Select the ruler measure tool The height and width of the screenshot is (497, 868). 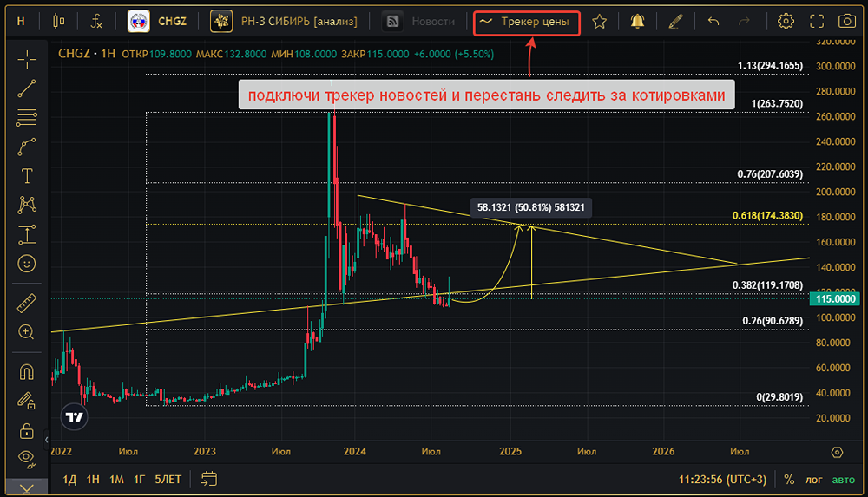27,304
